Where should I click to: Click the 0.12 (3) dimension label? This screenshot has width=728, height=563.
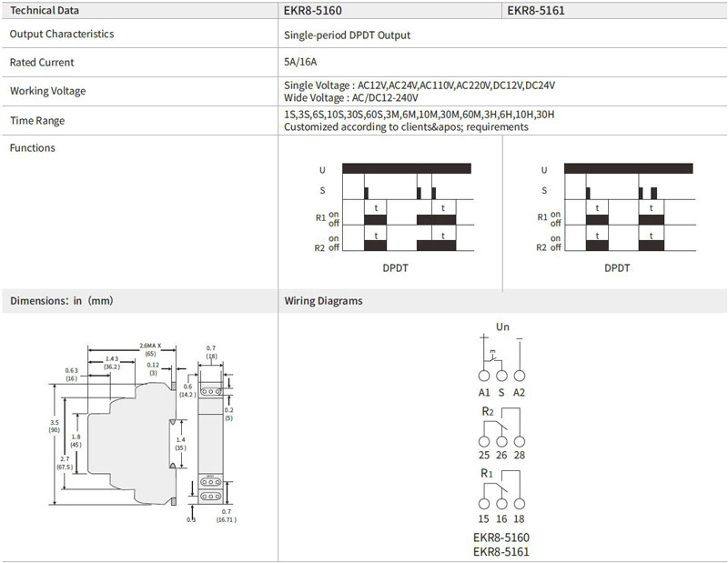(x=153, y=369)
